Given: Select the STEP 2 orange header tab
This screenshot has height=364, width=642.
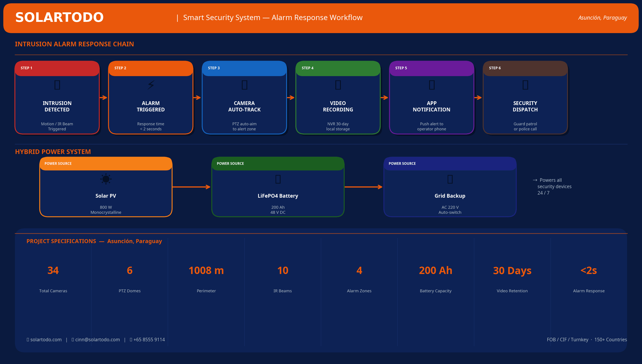Looking at the screenshot, I should [x=151, y=68].
